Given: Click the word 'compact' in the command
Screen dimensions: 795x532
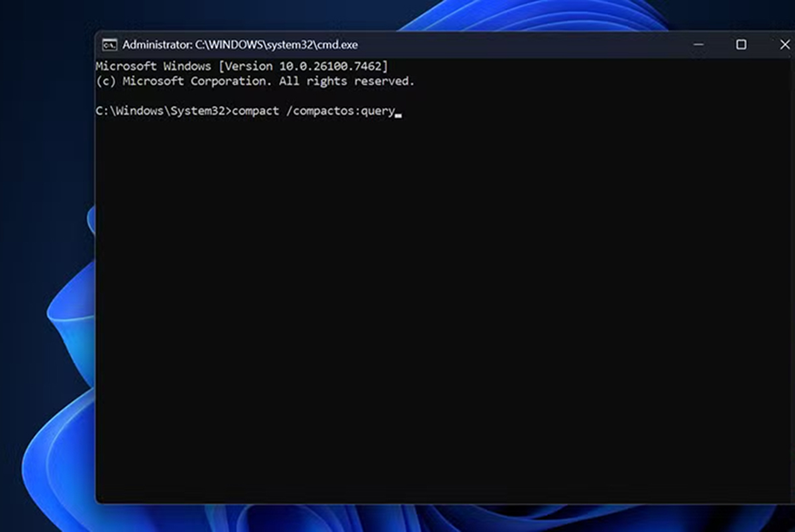Looking at the screenshot, I should 255,111.
